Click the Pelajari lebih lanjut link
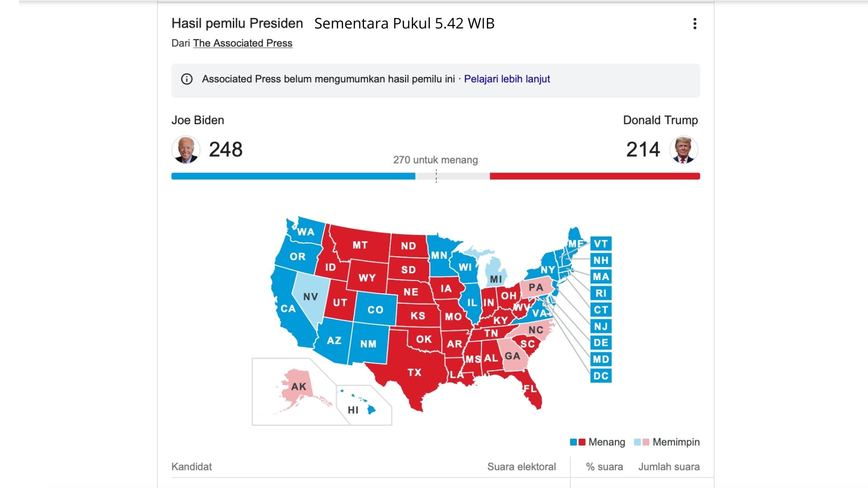Viewport: 868px width, 488px height. (x=507, y=79)
